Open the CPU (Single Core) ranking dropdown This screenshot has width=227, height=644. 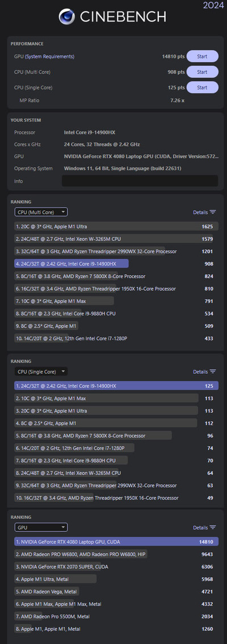coord(41,372)
